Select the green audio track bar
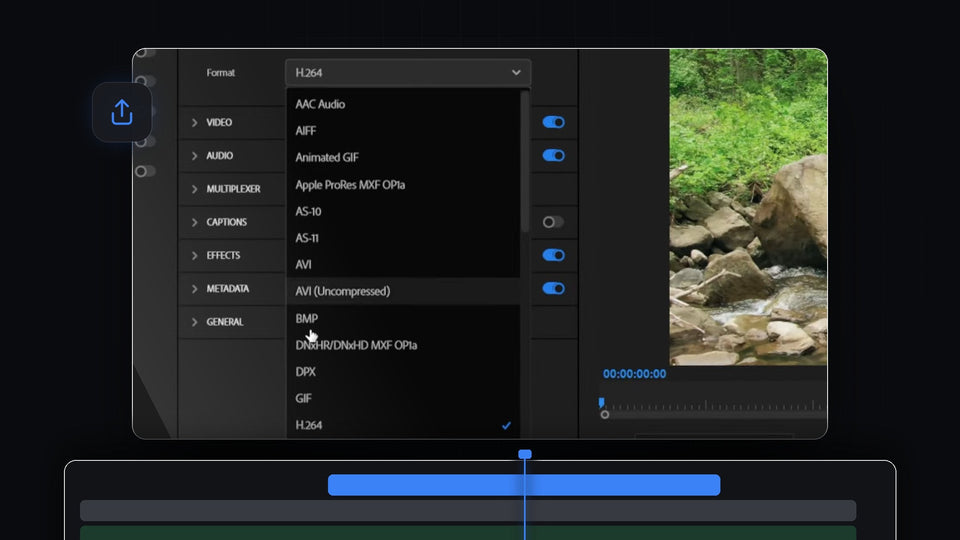This screenshot has height=540, width=960. point(468,533)
